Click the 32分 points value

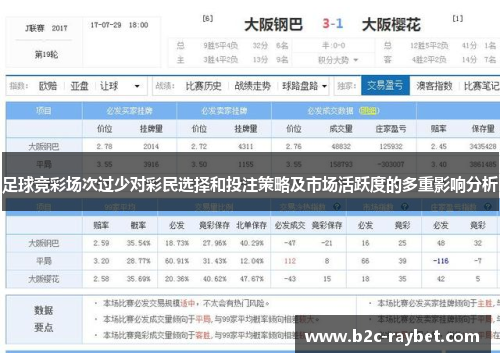(x=260, y=46)
